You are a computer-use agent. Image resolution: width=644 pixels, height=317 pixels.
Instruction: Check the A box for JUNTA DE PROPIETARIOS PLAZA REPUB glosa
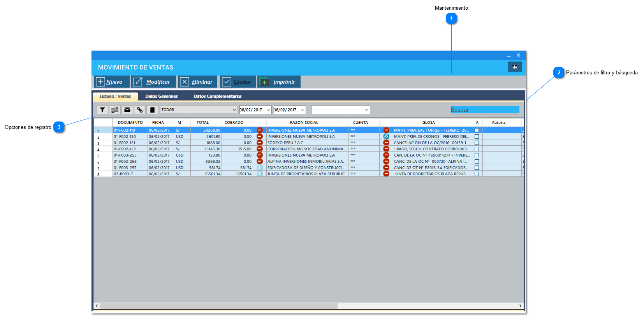pos(477,174)
